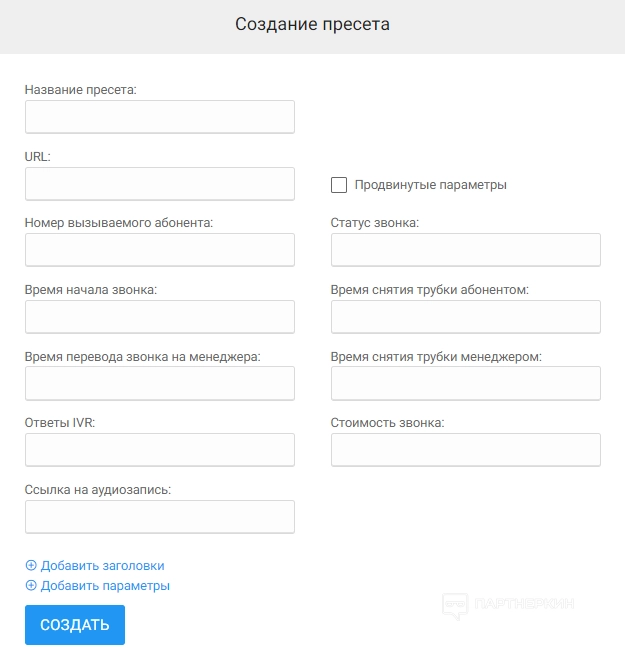Focus the Название пресета input field

[160, 117]
